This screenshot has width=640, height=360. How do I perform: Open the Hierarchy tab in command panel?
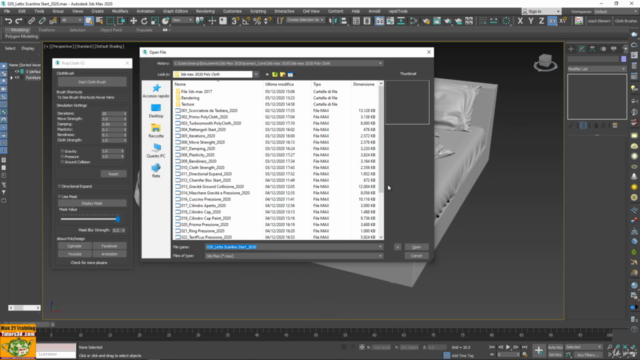[x=592, y=49]
